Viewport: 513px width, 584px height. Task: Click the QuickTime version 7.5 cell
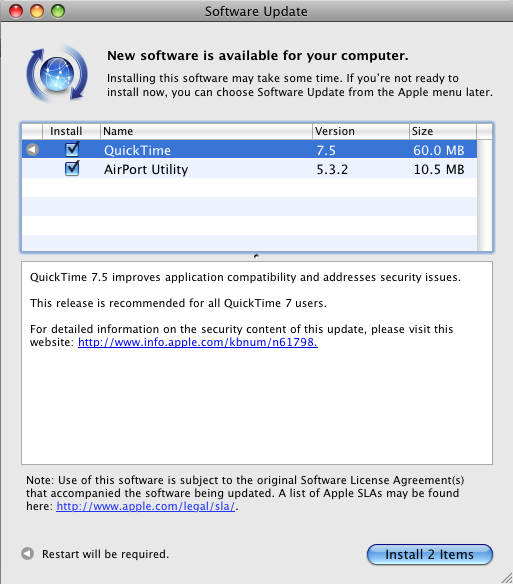coord(326,150)
